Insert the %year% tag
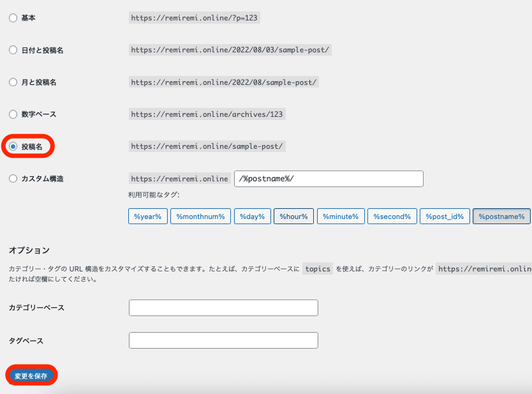The width and height of the screenshot is (532, 394). pyautogui.click(x=148, y=216)
